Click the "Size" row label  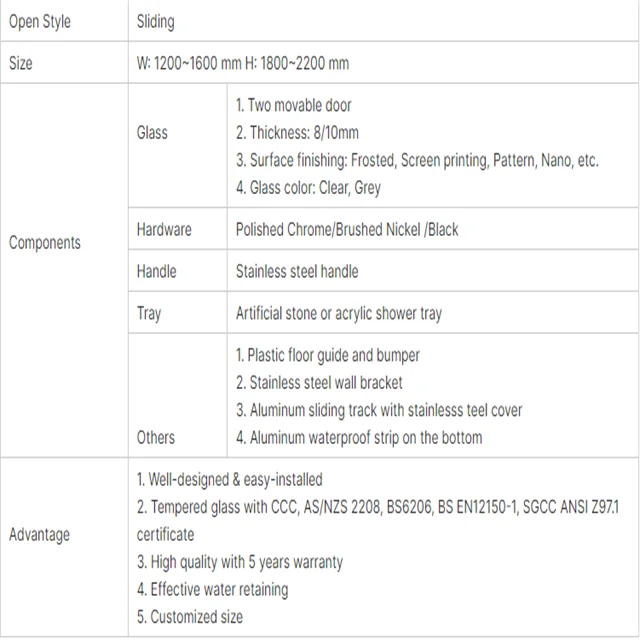pyautogui.click(x=21, y=63)
